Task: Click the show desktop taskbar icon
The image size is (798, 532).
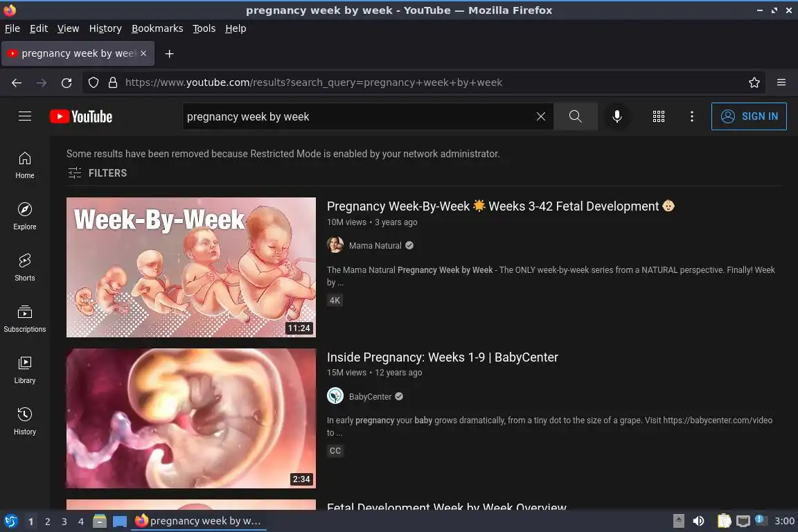Action: pos(120,521)
